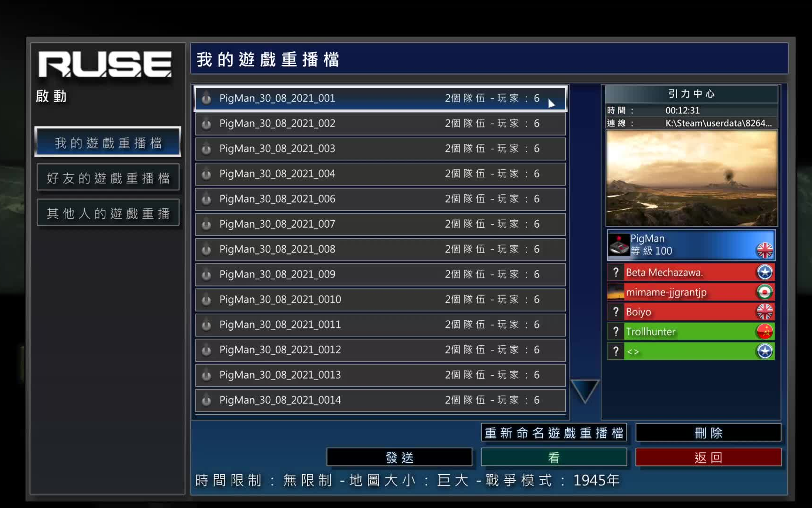This screenshot has width=812, height=508.
Task: Select replay row PigMan_30_08_2021_0012
Action: (x=381, y=350)
